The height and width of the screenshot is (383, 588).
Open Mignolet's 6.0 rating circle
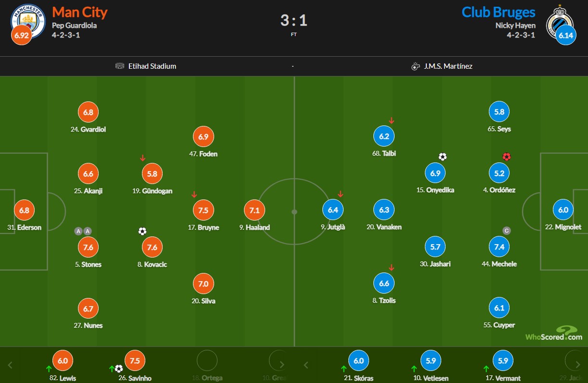point(563,210)
